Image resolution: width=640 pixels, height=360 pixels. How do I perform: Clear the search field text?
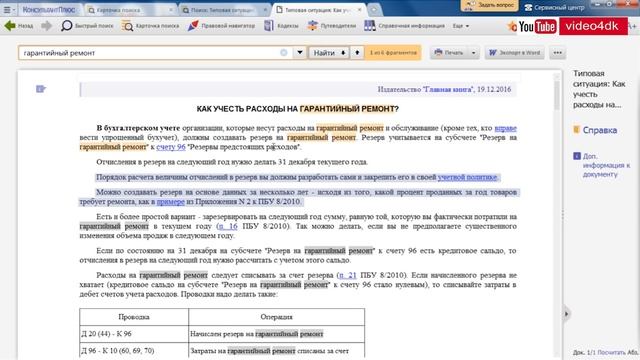point(284,53)
